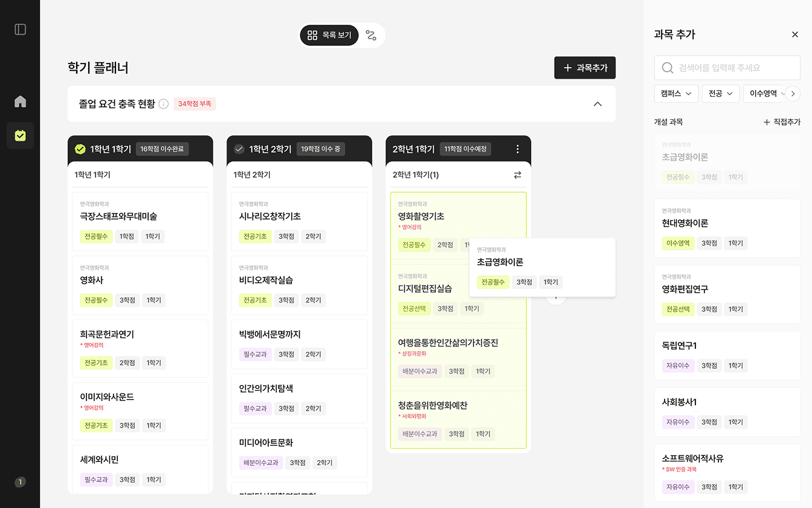Open the 전공 filter dropdown

tap(721, 93)
